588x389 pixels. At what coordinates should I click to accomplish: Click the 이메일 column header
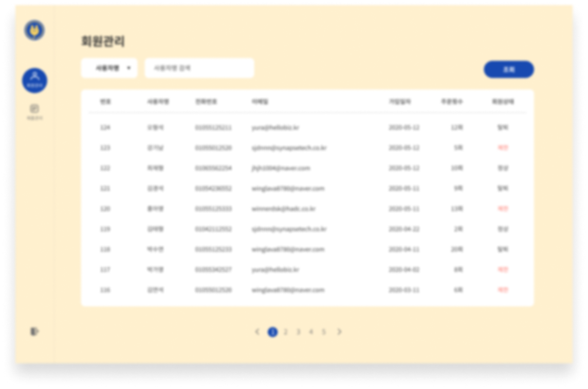(260, 102)
